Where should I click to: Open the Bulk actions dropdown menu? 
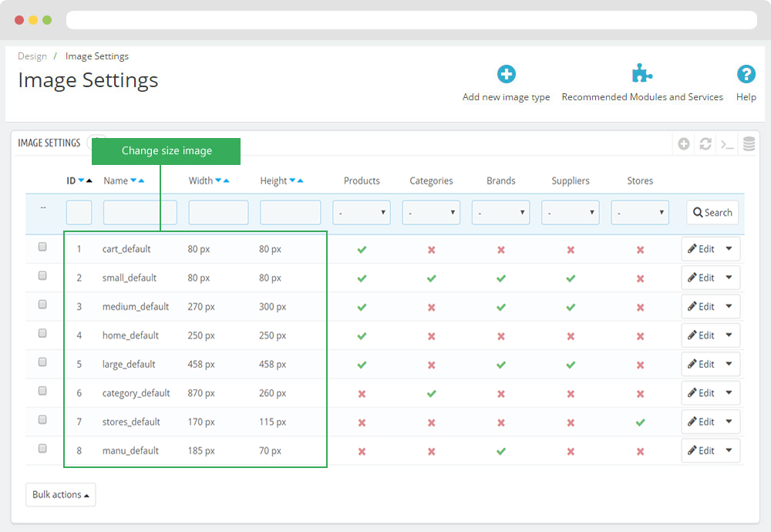tap(60, 495)
